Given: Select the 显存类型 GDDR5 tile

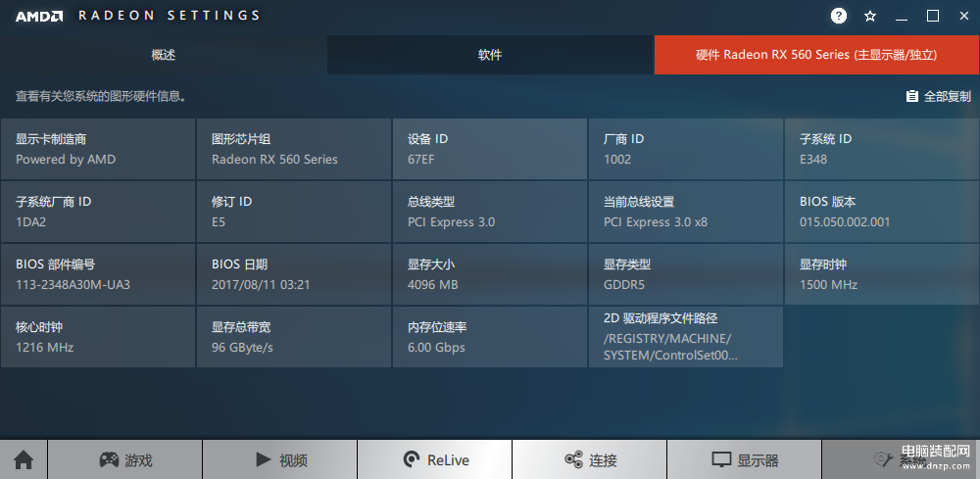Looking at the screenshot, I should pos(686,274).
